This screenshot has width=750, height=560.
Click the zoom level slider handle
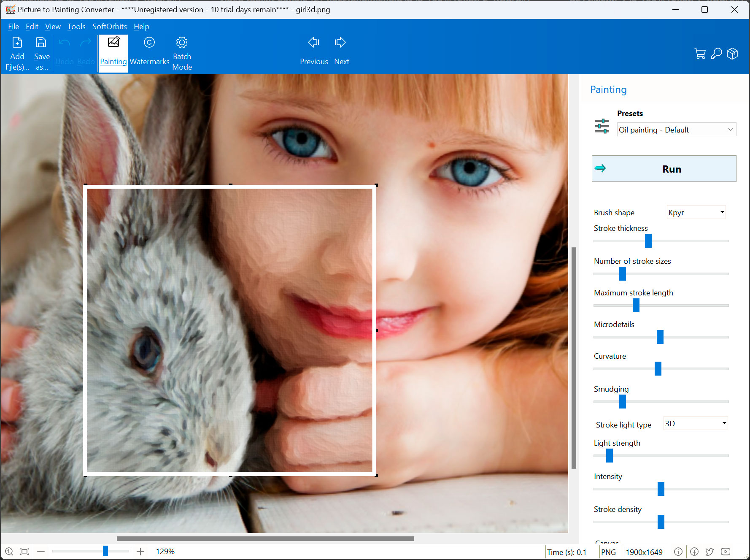(x=105, y=551)
